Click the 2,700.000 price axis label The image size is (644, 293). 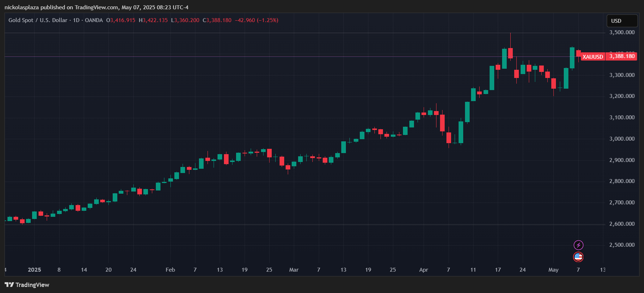(x=622, y=203)
